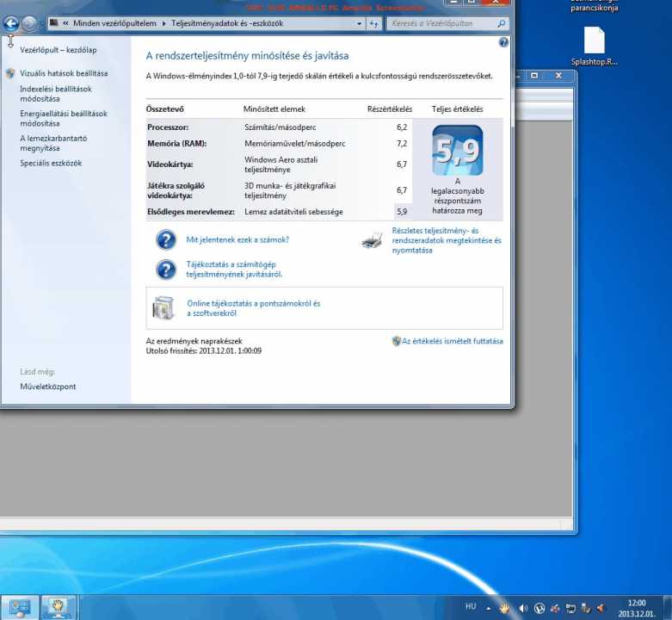
Task: Click the printer icon
Action: [x=373, y=240]
